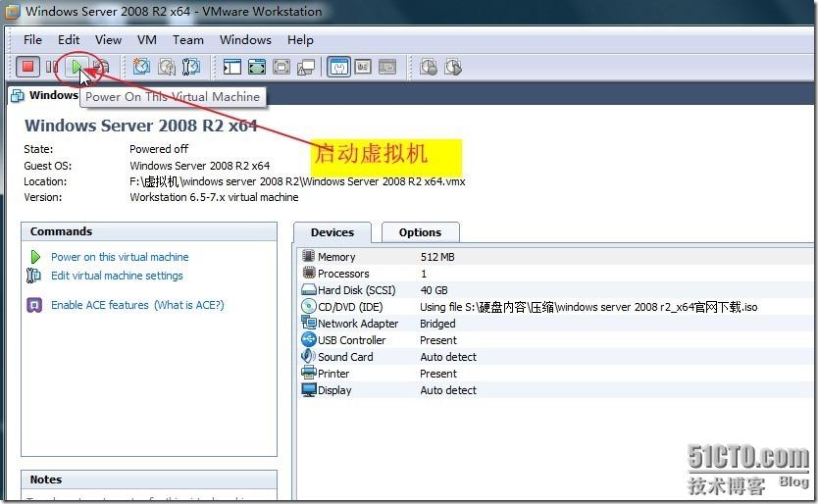Click the VMware app icon in title bar
818x504 pixels.
(12, 11)
